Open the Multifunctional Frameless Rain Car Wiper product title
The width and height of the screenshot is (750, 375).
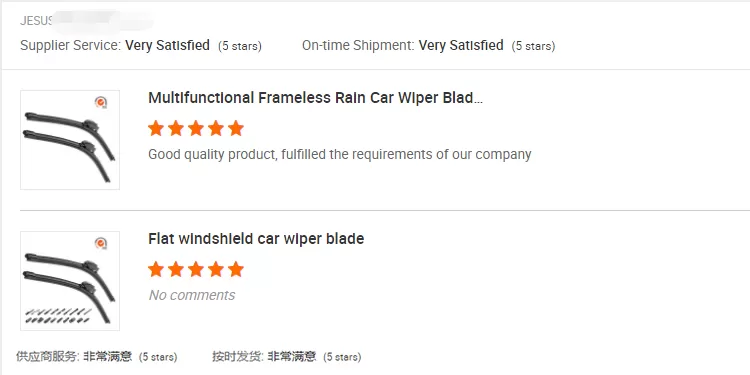pos(315,98)
